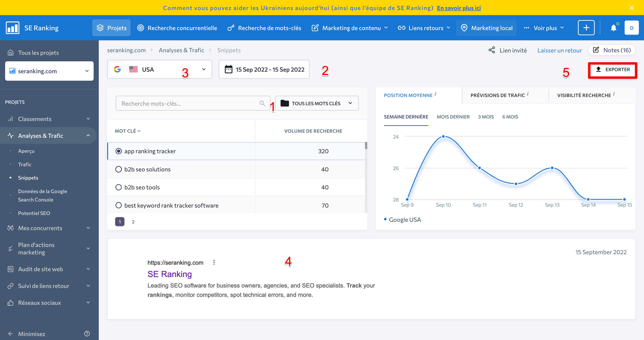Screen dimensions: 644x340
Task: Open the SE Ranking snippet title link
Action: (170, 274)
